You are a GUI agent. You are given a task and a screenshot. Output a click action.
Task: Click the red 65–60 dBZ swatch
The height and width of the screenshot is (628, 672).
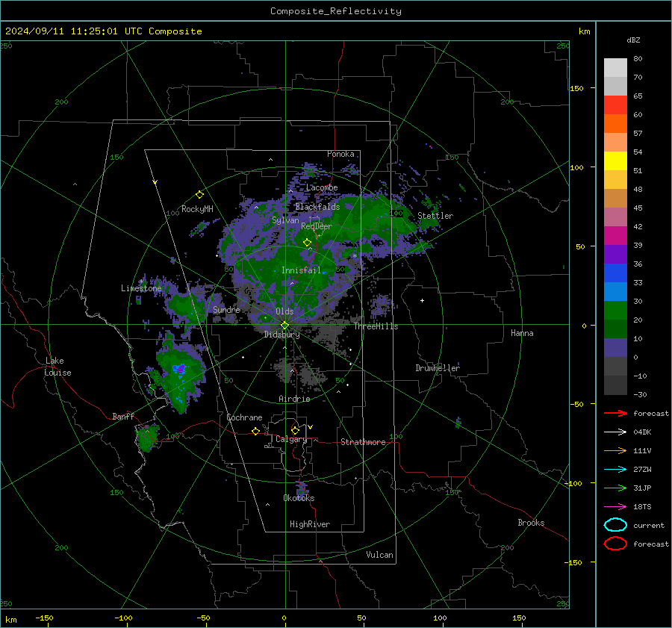click(x=615, y=105)
